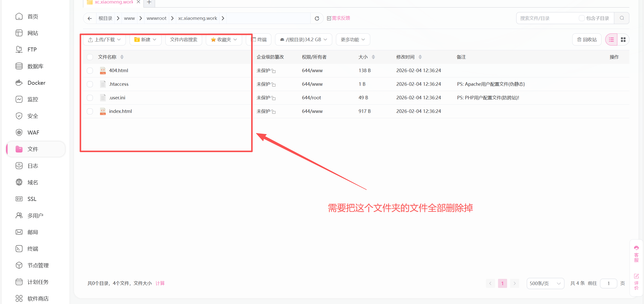Click the refresh icon in path bar
The image size is (644, 304).
(317, 18)
